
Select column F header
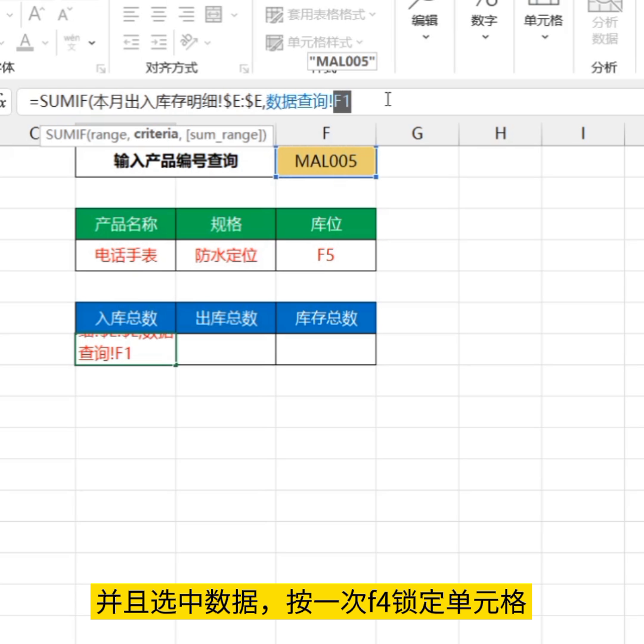(326, 134)
